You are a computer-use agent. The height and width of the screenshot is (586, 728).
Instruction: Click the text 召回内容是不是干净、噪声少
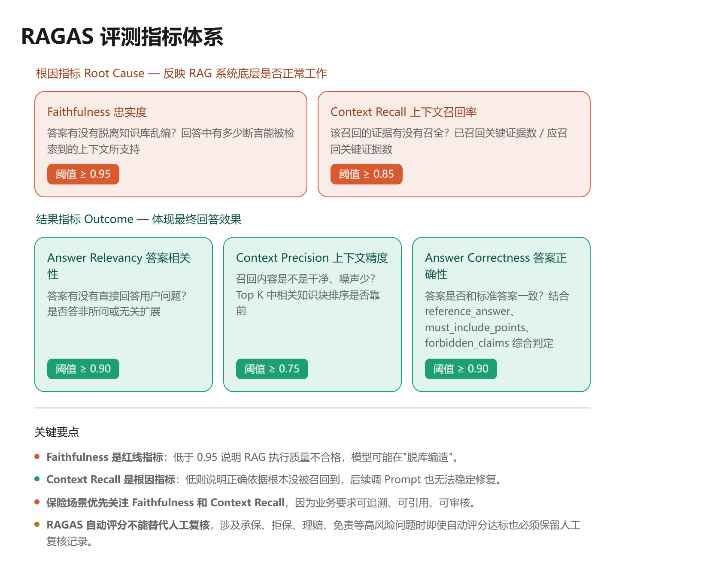(x=306, y=279)
